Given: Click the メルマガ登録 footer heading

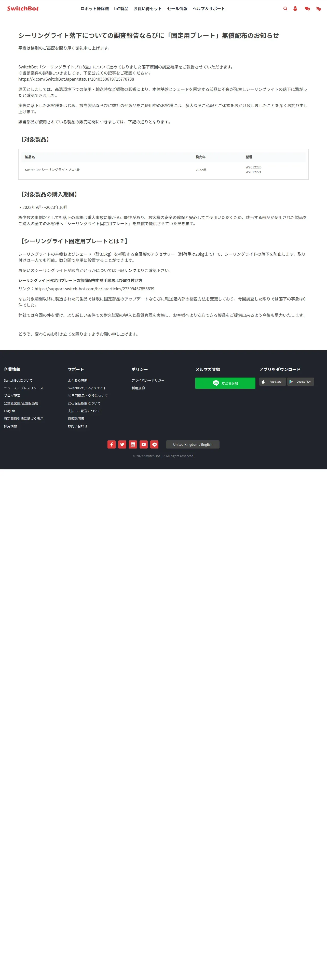Looking at the screenshot, I should [208, 369].
